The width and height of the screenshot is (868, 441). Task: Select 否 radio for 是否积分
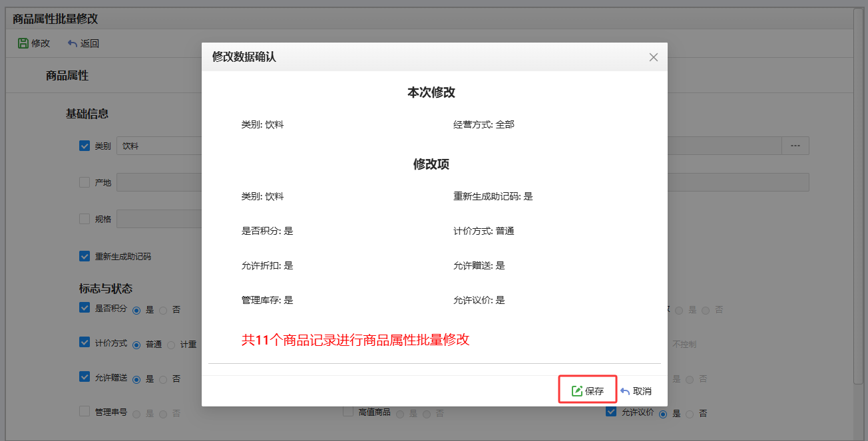(x=163, y=310)
